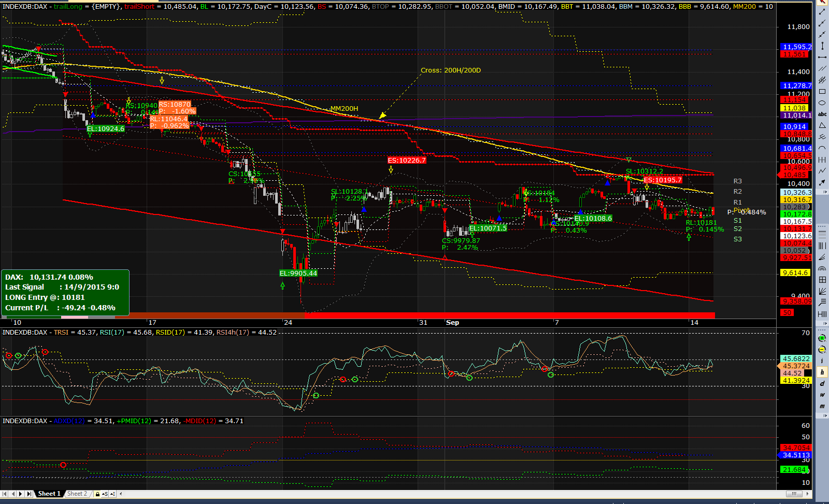Click the 'LONG Entry @: 10181' info line
Screen dimensions: 829x504
45,297
